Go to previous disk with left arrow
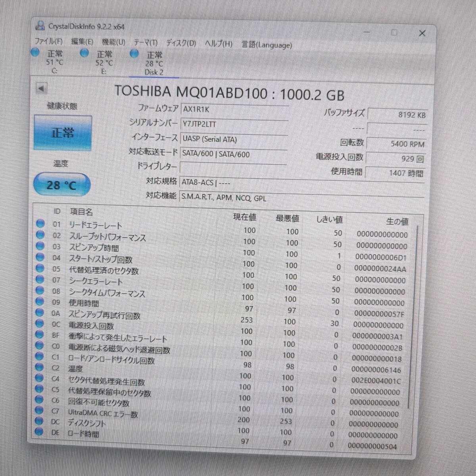Screen dimensions: 476x476 [x=41, y=88]
